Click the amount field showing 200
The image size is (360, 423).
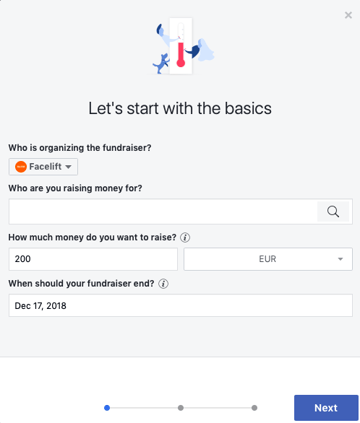click(x=93, y=259)
